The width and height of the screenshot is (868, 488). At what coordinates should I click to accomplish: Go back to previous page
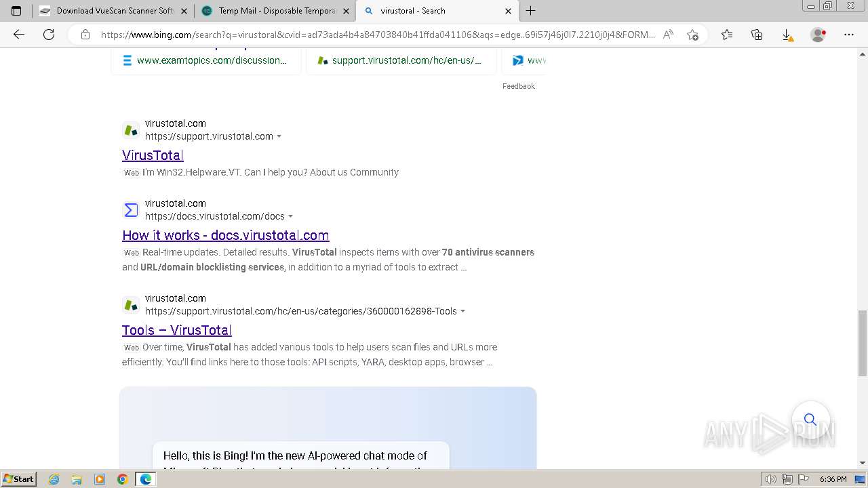(19, 35)
